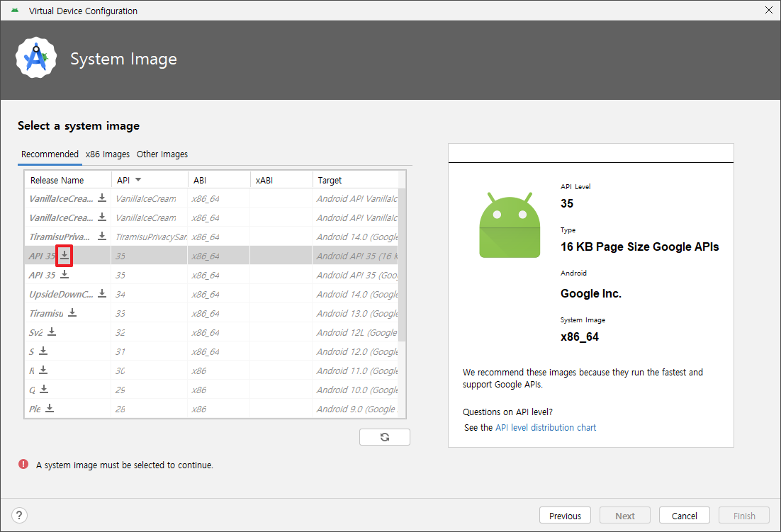This screenshot has width=781, height=532.
Task: Download the R API 30 image
Action: pyautogui.click(x=43, y=370)
